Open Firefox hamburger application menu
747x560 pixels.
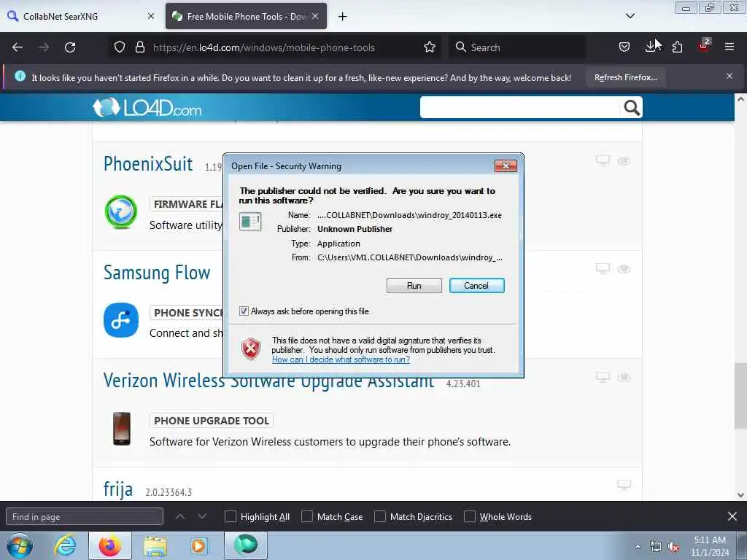click(729, 47)
